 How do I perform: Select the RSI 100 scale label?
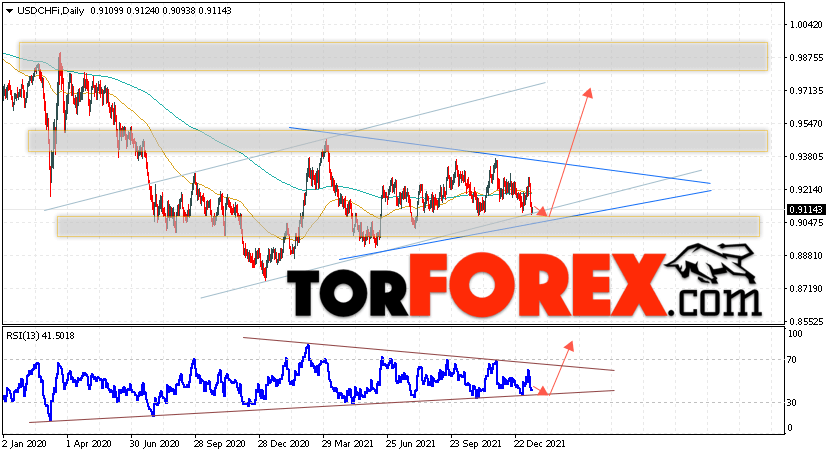pos(795,334)
